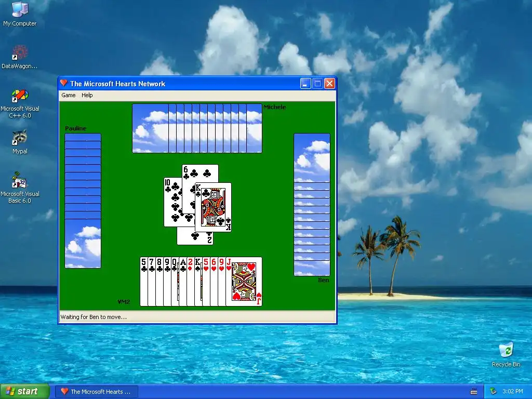Close the Microsoft Hearts Network window
The image size is (532, 399).
pos(329,84)
